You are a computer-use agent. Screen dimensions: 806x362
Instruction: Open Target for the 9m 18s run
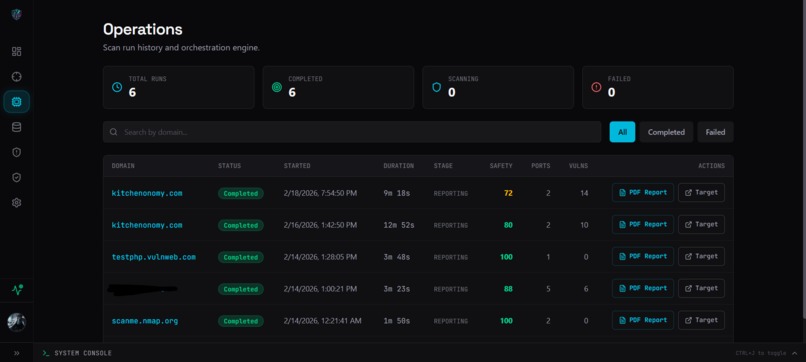coord(701,193)
